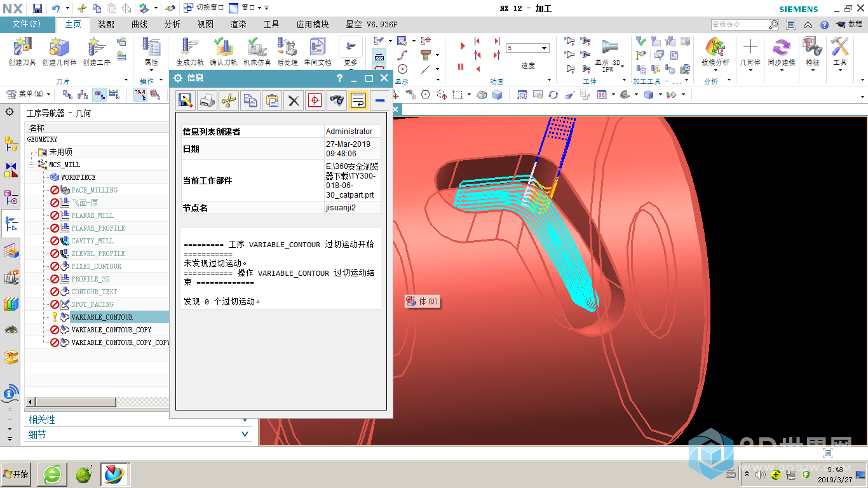Toggle the highlighted tool path display button
Image resolution: width=868 pixels, height=488 pixels.
(140, 95)
